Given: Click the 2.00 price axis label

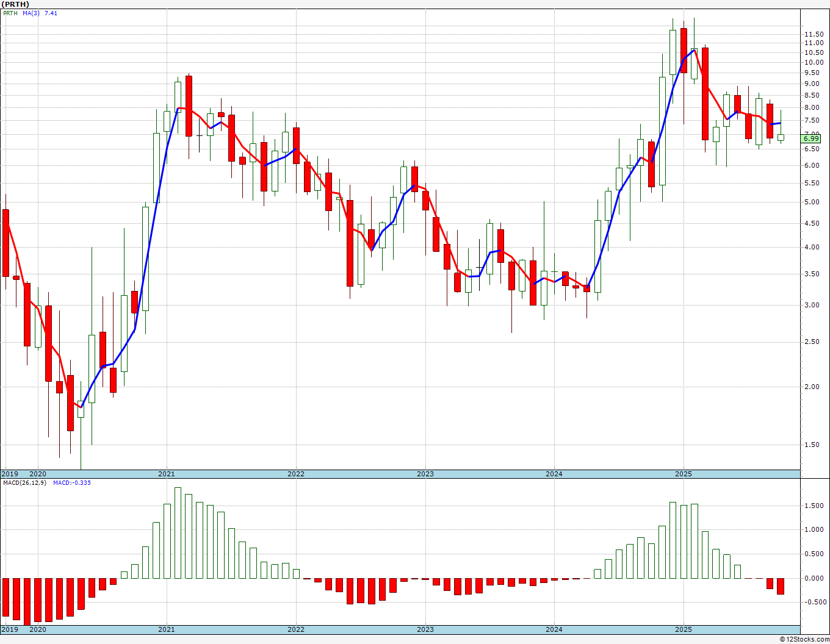Looking at the screenshot, I should [812, 387].
